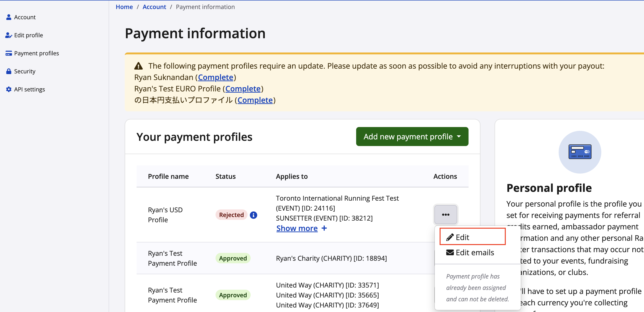Viewport: 644px width, 312px height.
Task: Click Ryan's USD Profile name cell
Action: click(165, 215)
